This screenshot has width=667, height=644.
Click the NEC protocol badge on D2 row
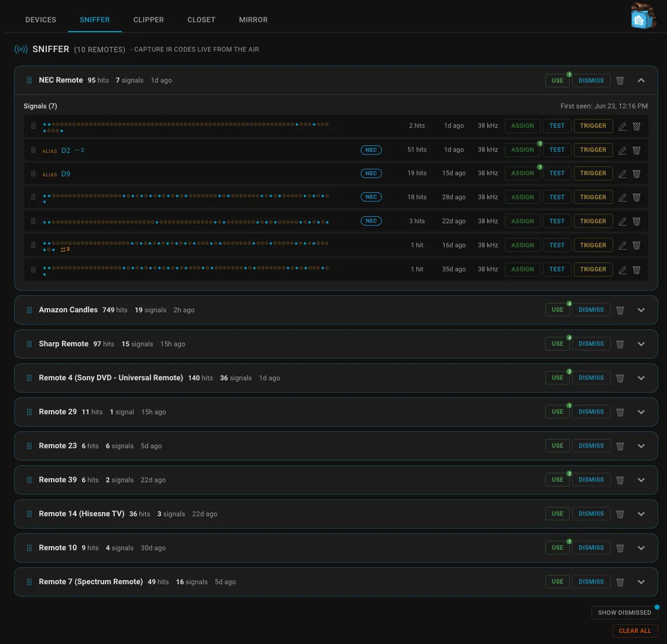(371, 150)
